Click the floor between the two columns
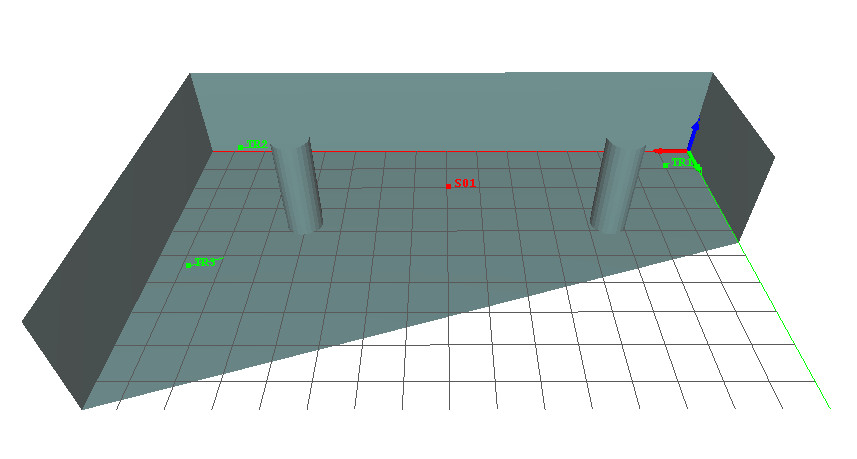 pos(450,230)
